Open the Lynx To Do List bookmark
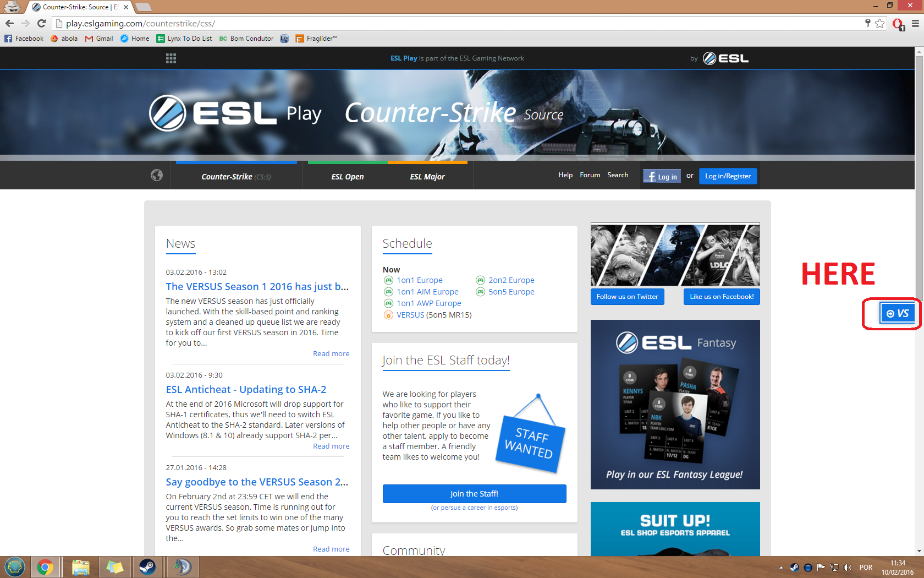 tap(184, 39)
